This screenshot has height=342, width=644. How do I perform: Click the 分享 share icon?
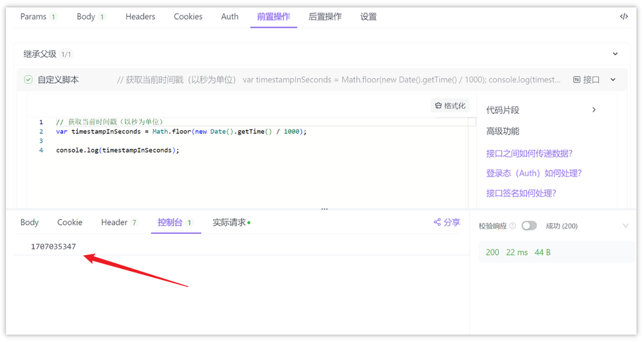pos(437,222)
